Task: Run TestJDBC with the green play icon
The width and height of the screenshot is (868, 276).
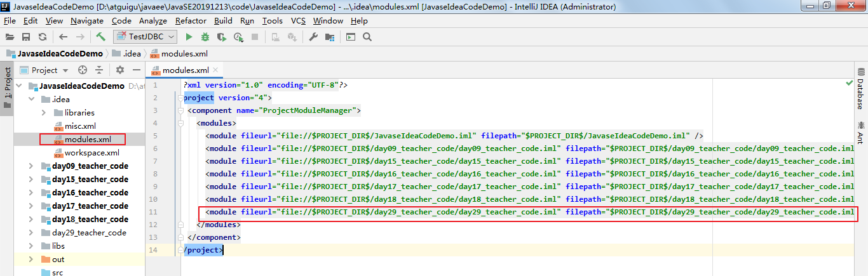Action: (189, 37)
